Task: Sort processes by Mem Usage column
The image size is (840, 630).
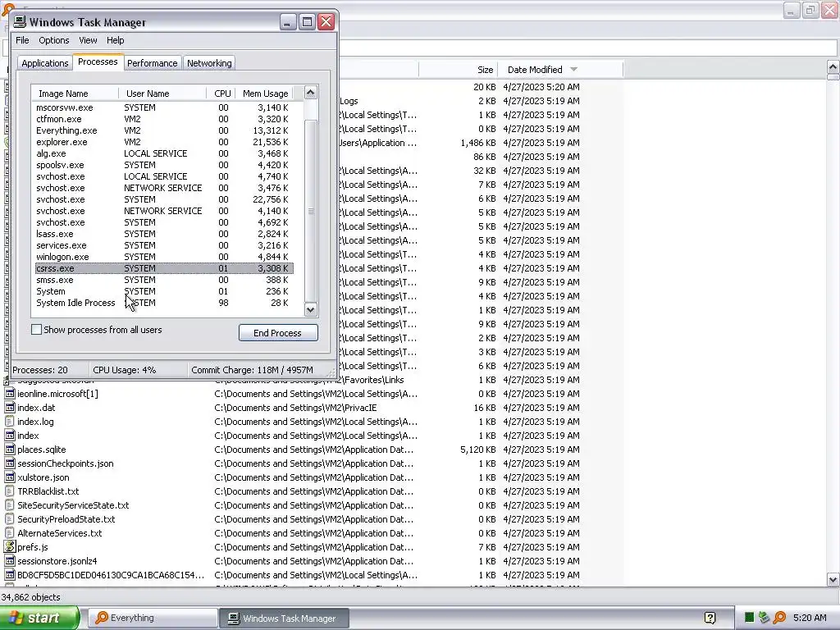Action: 265,94
